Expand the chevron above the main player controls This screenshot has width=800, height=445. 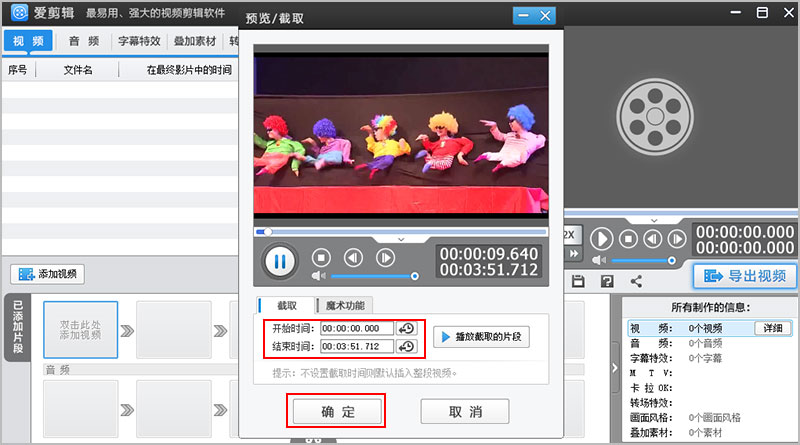click(x=655, y=218)
